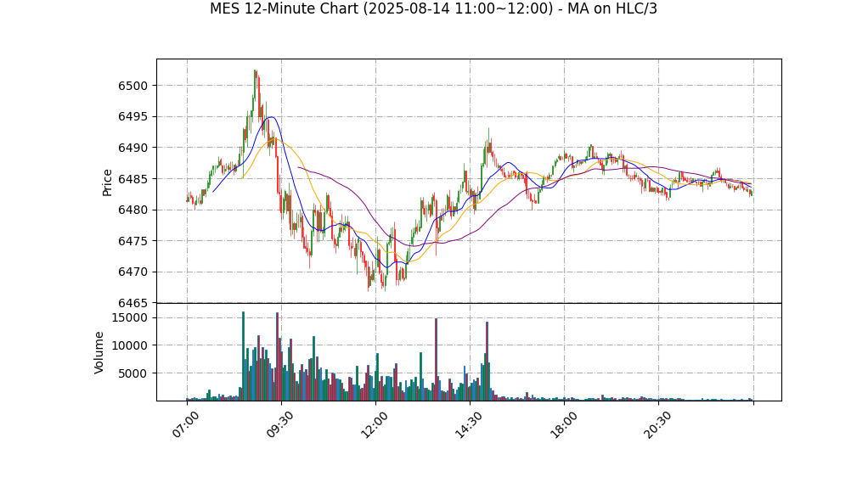Viewport: 868px width, 488px height.
Task: Click the 14:30 time axis label
Action: click(x=469, y=424)
